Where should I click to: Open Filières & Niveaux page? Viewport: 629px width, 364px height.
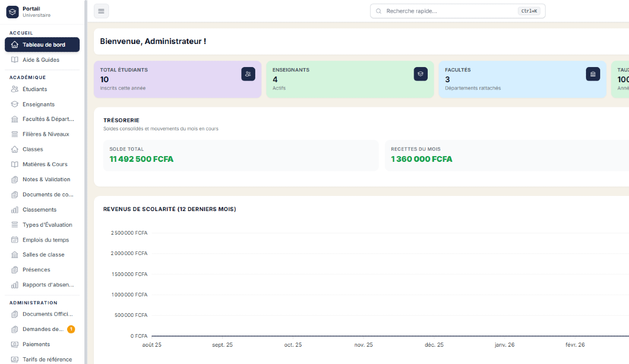42,134
